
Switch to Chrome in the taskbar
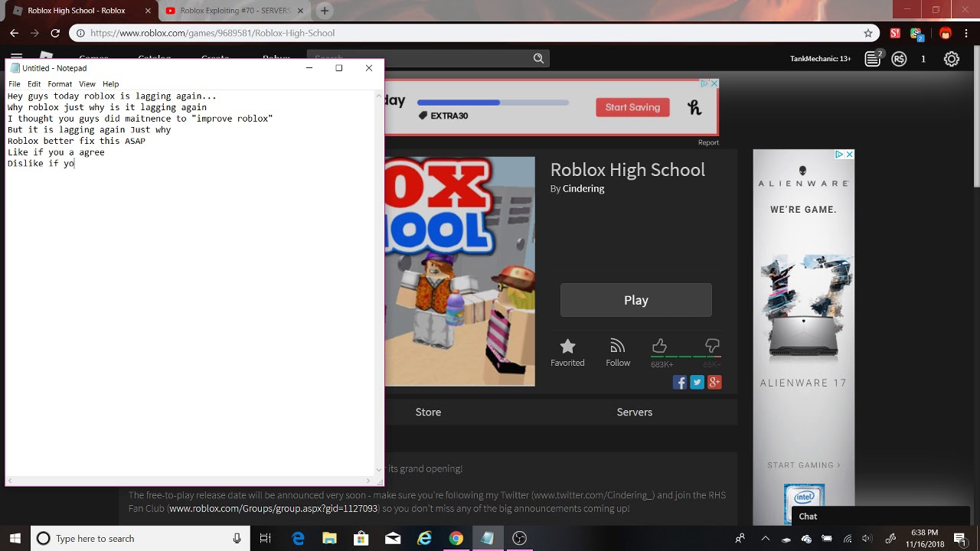coord(456,538)
